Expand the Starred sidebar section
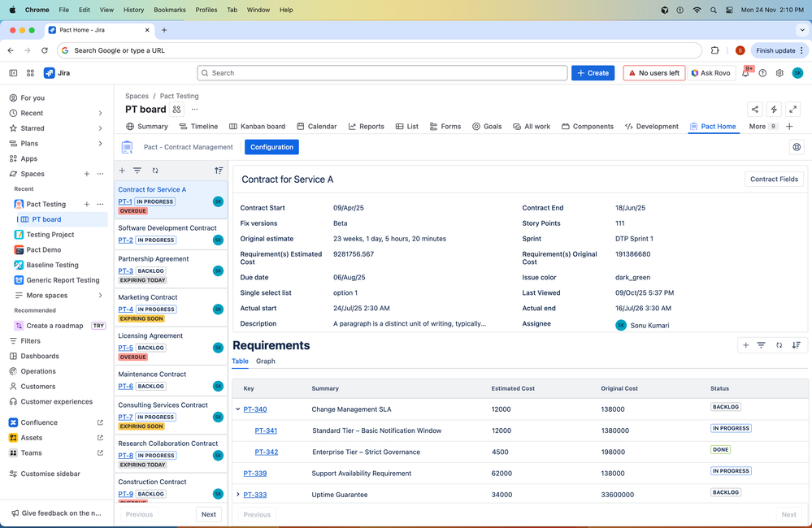Image resolution: width=812 pixels, height=528 pixels. (100, 128)
